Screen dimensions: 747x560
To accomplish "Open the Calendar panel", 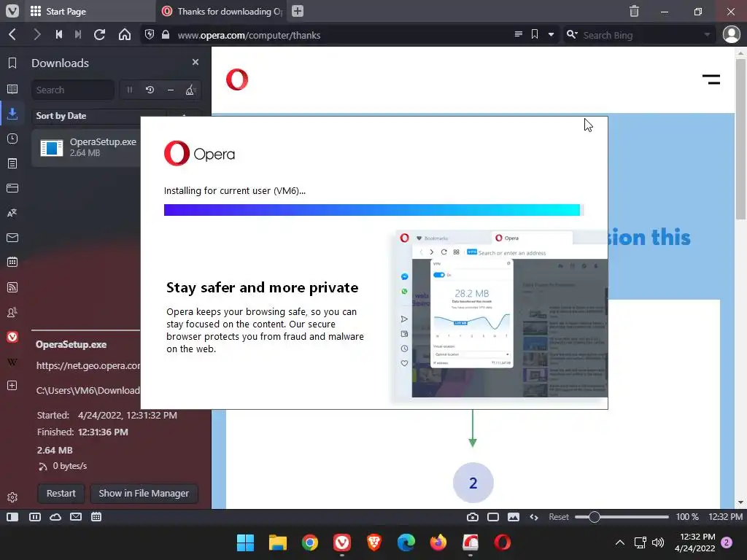I will tap(12, 262).
